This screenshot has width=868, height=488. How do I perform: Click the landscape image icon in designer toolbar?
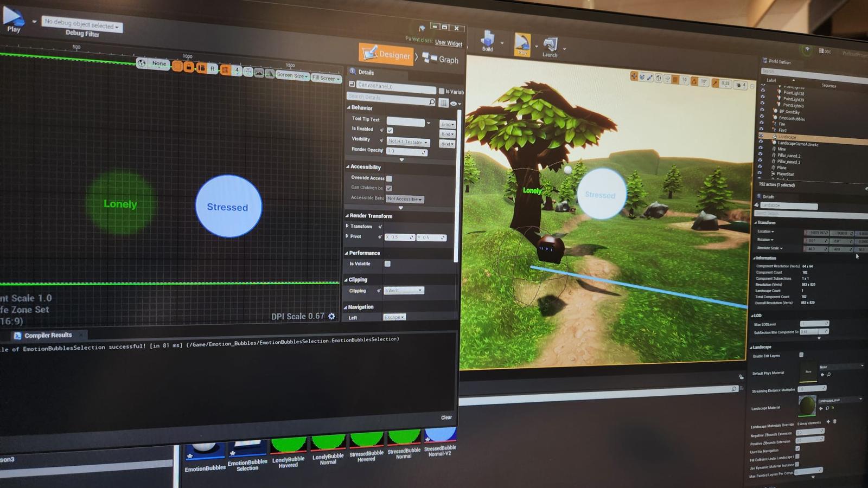coord(259,72)
